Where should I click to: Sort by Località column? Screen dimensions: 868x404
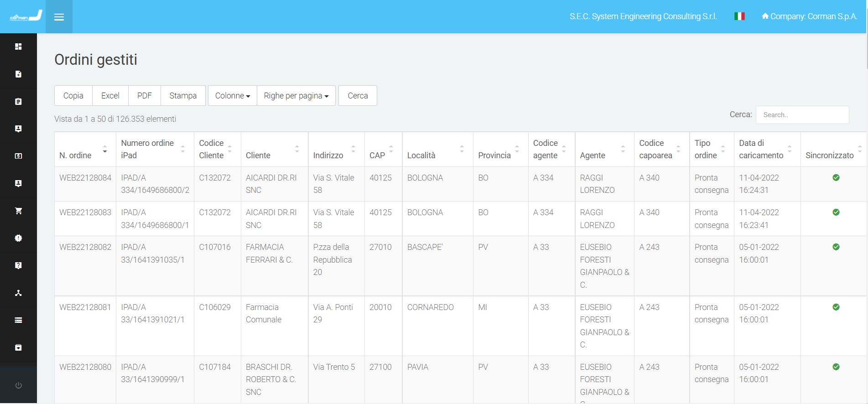coord(438,150)
